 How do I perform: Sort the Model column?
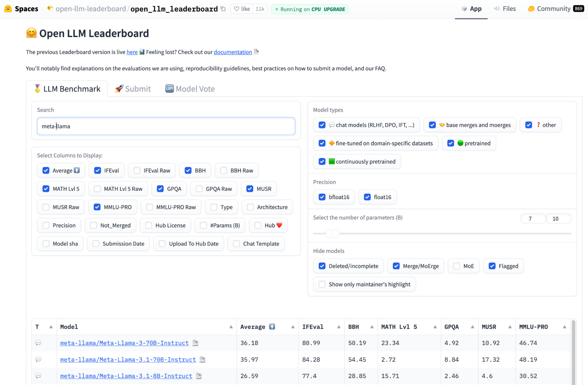click(231, 327)
